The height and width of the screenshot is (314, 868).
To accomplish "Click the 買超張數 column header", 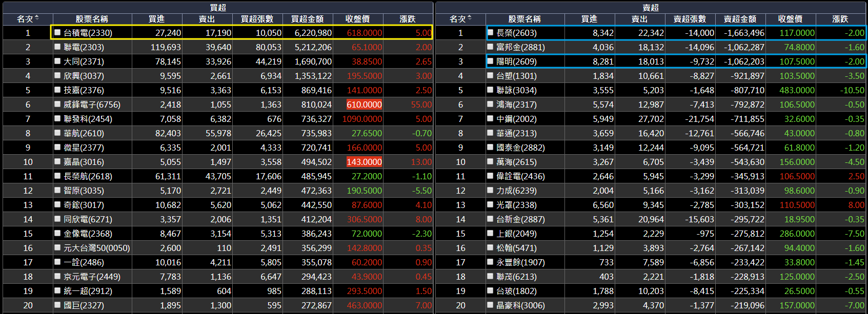I will pos(257,19).
